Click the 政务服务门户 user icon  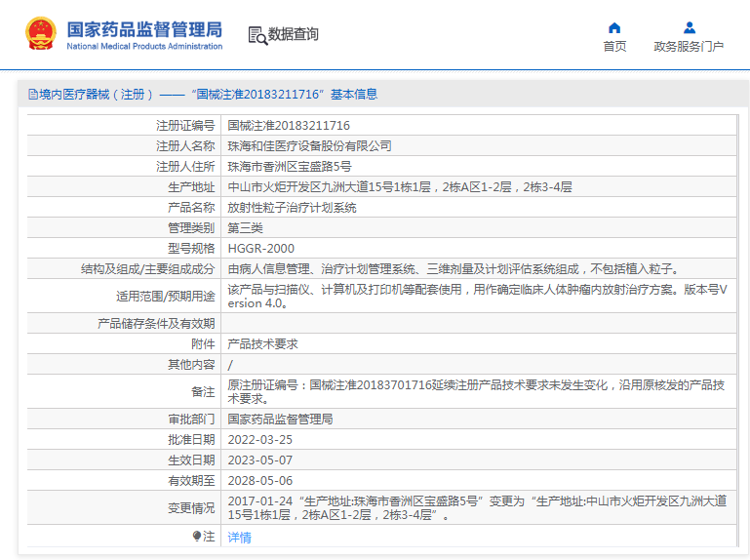pyautogui.click(x=689, y=27)
